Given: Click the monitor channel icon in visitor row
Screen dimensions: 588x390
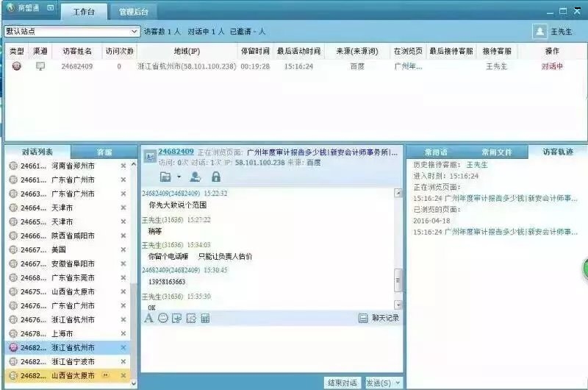Looking at the screenshot, I should point(40,66).
